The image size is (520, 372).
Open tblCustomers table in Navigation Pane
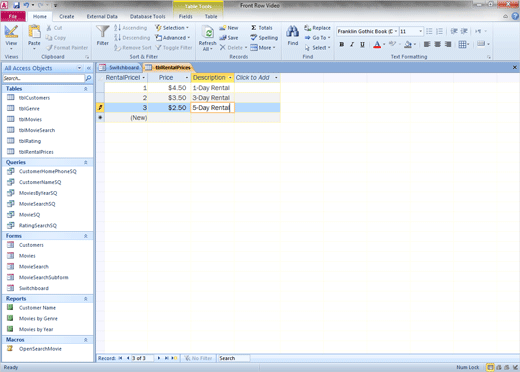coord(34,98)
